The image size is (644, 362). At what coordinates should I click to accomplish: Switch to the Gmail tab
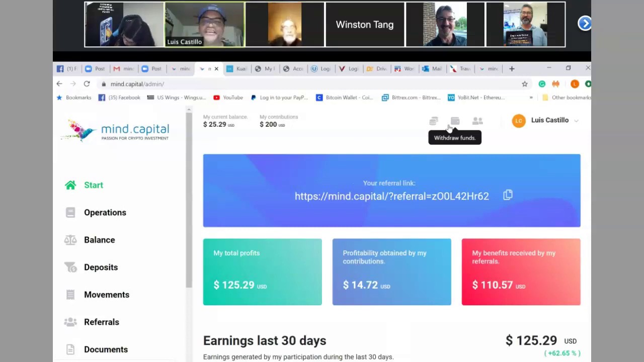[123, 69]
